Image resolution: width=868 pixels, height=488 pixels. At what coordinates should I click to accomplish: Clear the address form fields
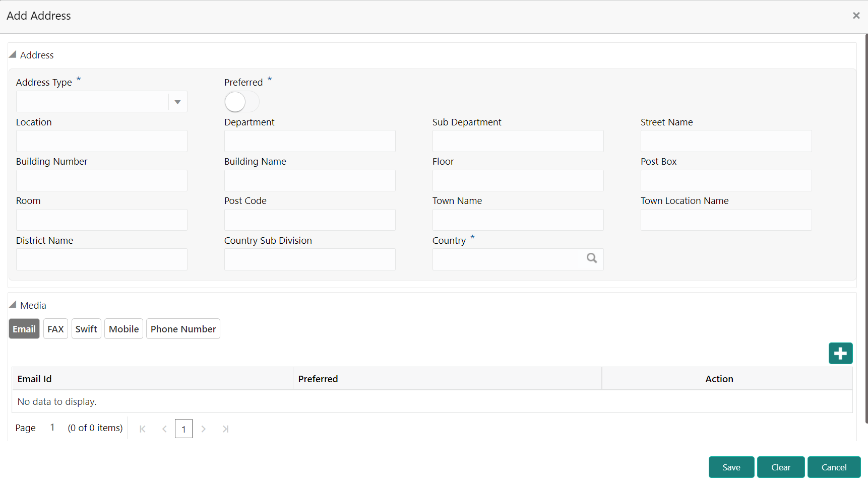click(780, 467)
